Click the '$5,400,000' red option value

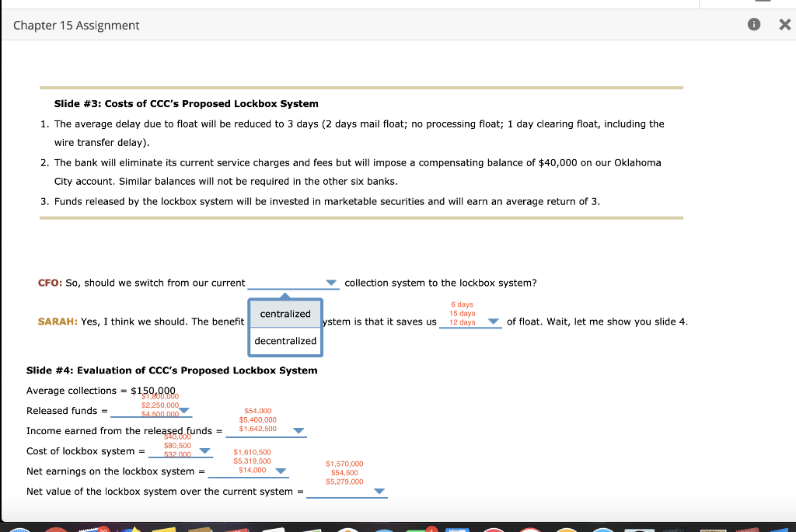pyautogui.click(x=258, y=420)
